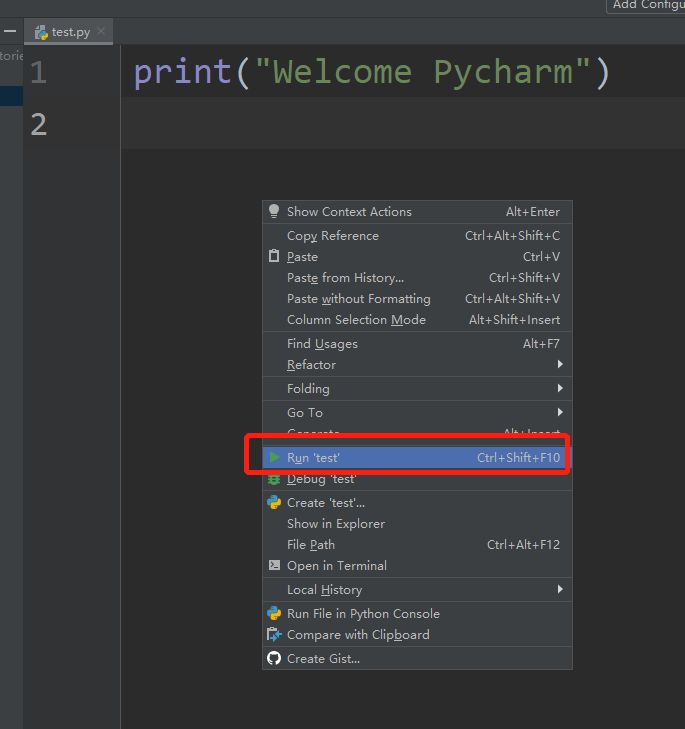Toggle Column Selection Mode
This screenshot has height=729, width=685.
coord(356,320)
